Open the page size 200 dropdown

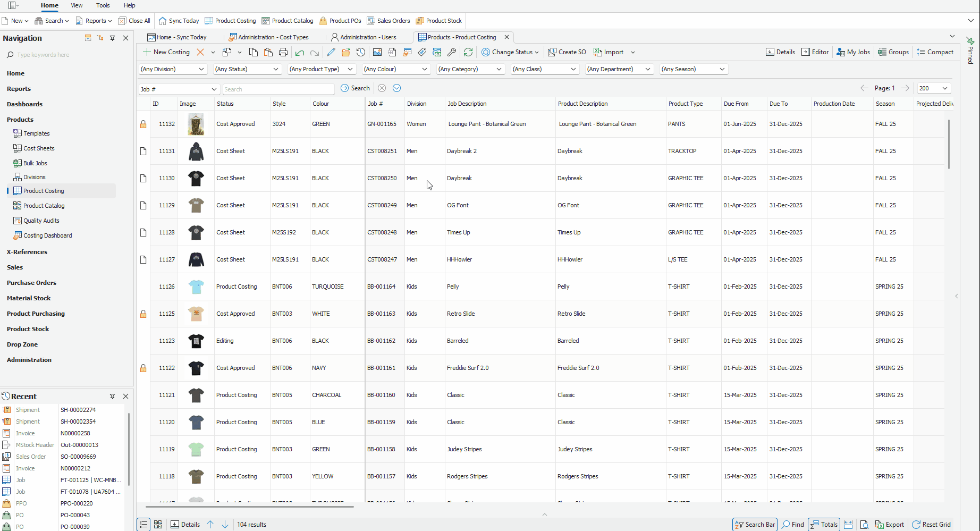[934, 88]
